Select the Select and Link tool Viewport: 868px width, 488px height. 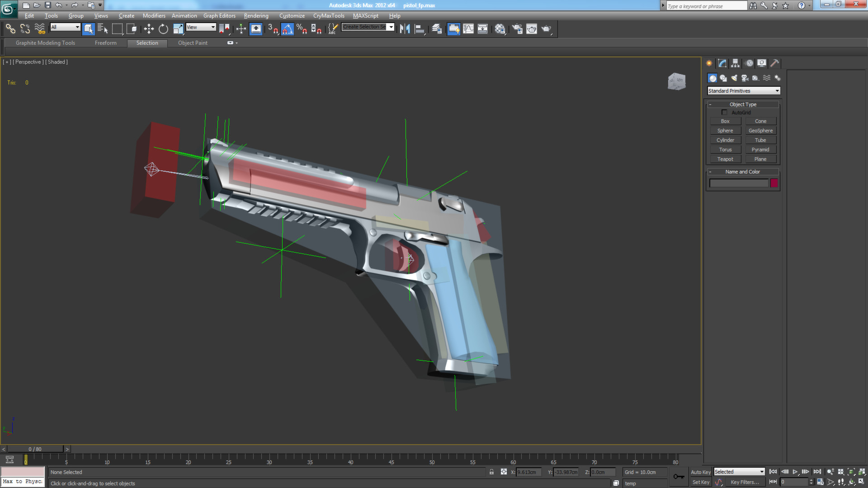point(10,28)
